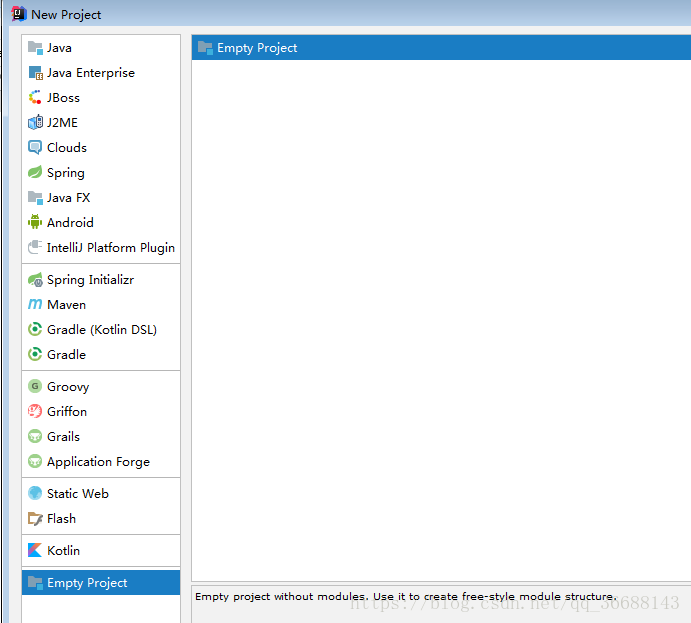The image size is (691, 623).
Task: Click the J2ME phone icon
Action: [35, 122]
